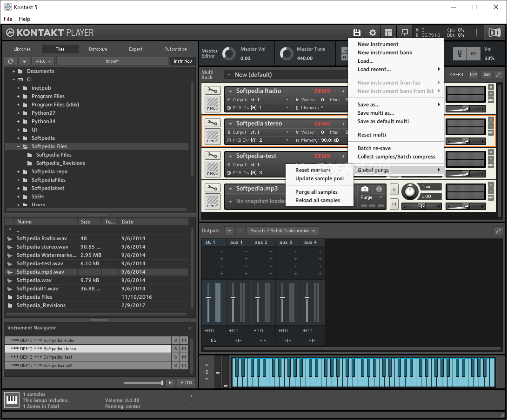Screen dimensions: 507x420
Task: Click the info icon on Softpedia.mp3
Action: point(379,189)
